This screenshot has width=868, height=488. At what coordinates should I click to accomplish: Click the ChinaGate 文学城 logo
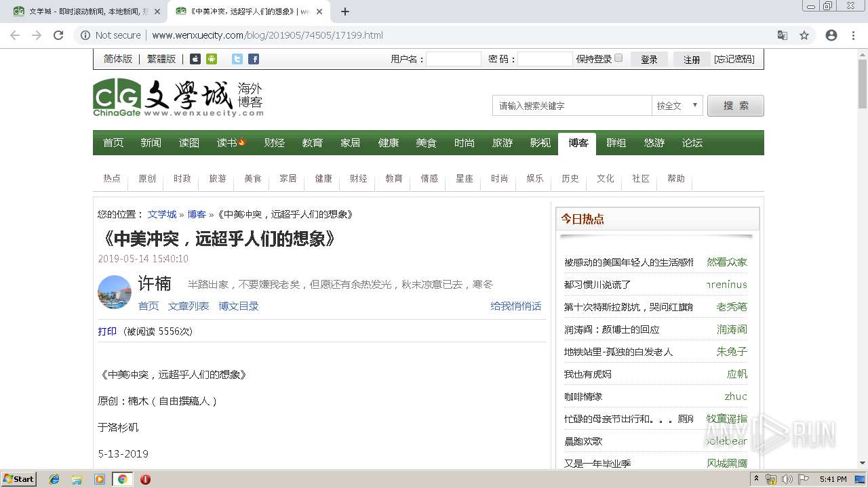pos(178,98)
